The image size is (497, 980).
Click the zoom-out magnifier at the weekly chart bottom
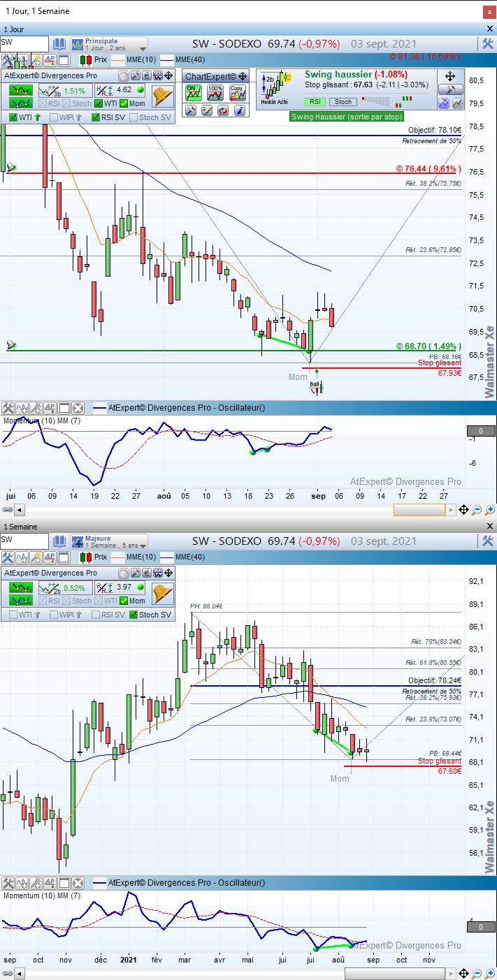pyautogui.click(x=477, y=974)
